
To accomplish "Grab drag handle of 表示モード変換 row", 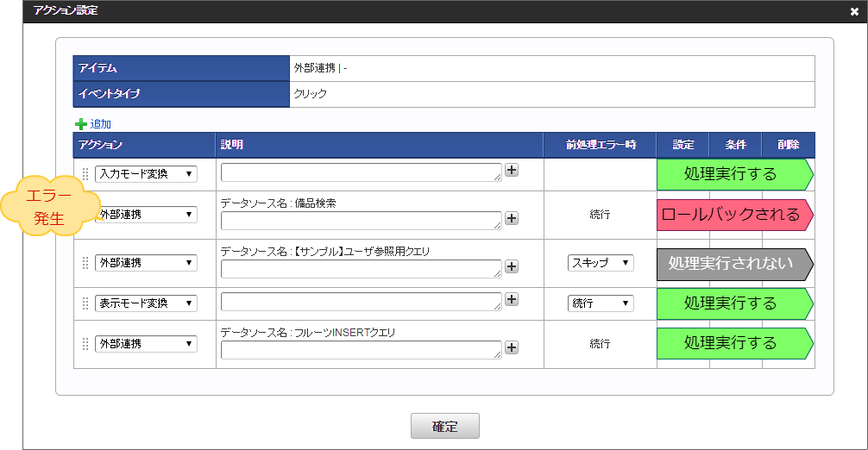I will [85, 303].
